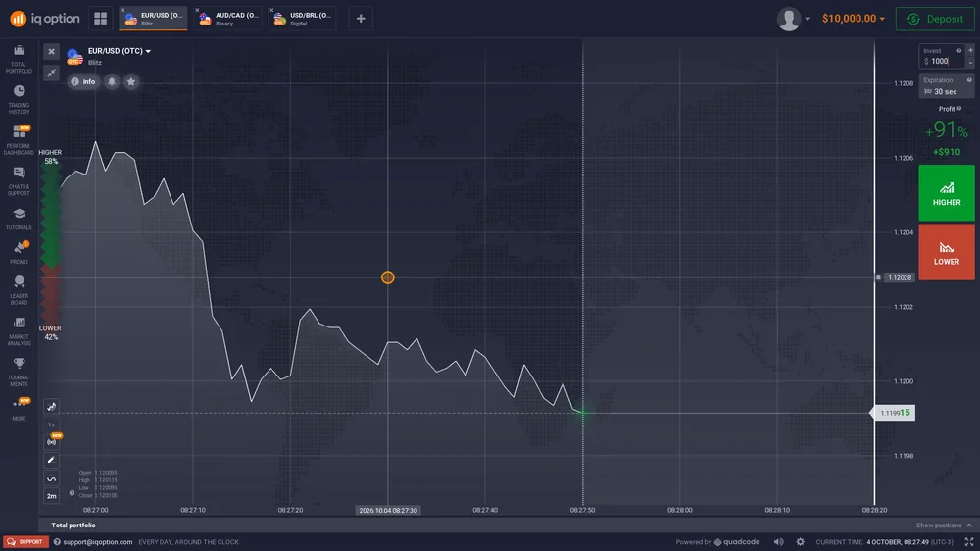Screen dimensions: 980x551
Task: Expand the $10,000.00 balance dropdown
Action: 854,19
